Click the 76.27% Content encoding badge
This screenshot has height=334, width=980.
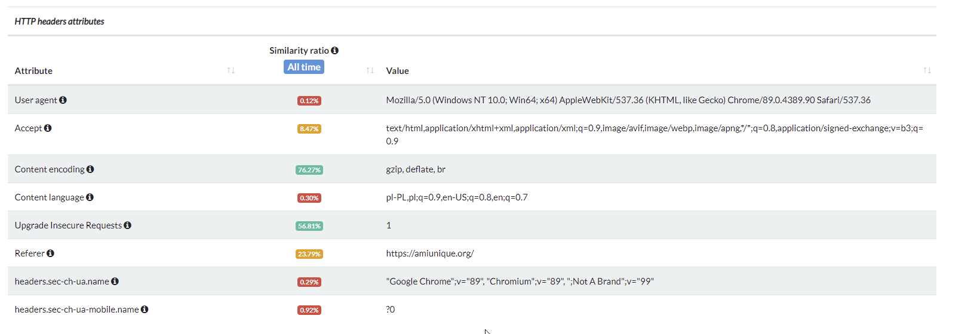click(x=309, y=170)
